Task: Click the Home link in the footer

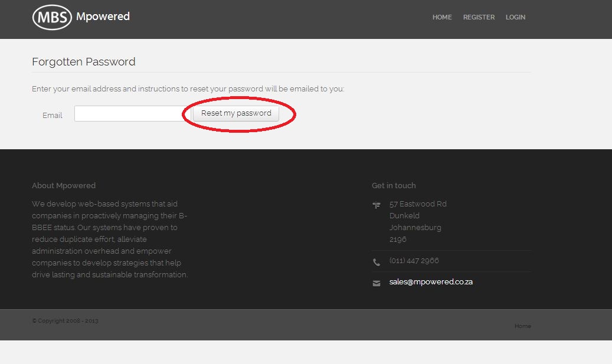Action: [x=522, y=326]
